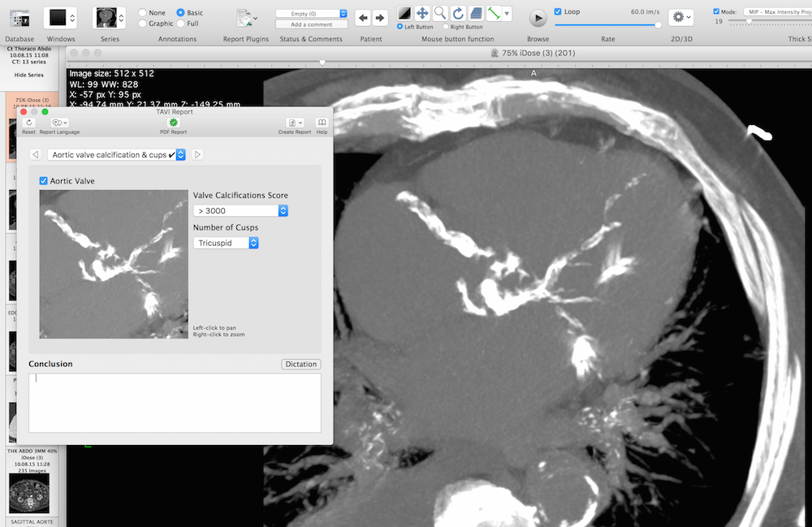Close the TAVI Report window

[24, 112]
